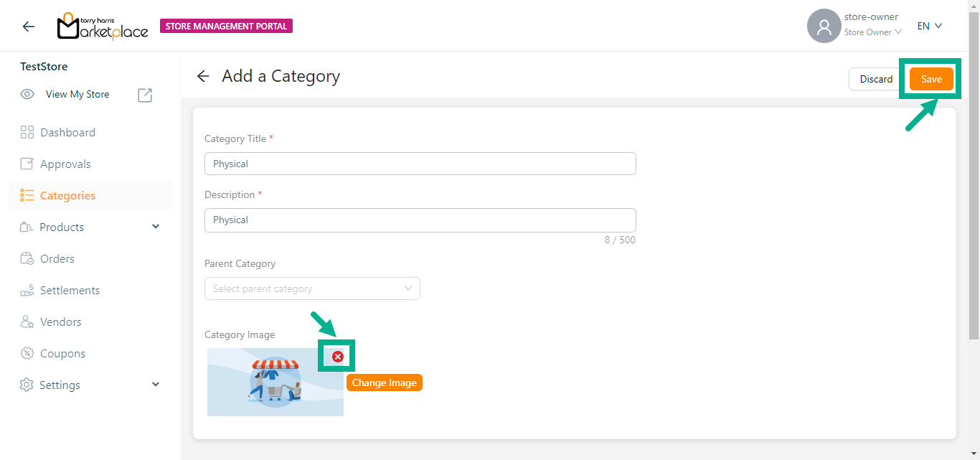Open store in new tab icon
The width and height of the screenshot is (980, 460).
tap(145, 95)
